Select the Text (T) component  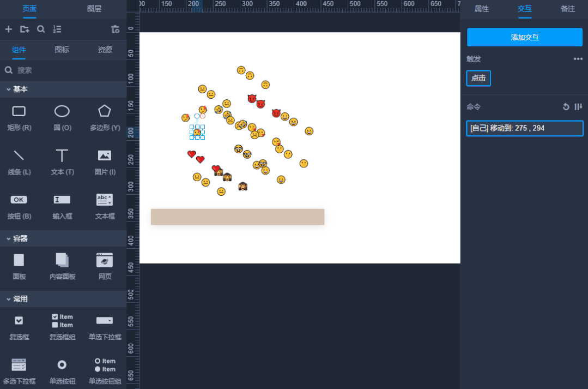pyautogui.click(x=62, y=162)
